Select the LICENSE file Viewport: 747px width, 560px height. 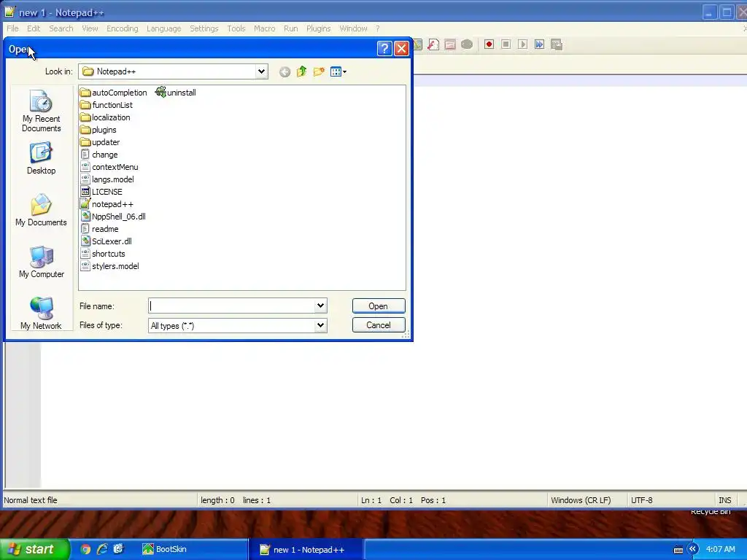tap(101, 192)
